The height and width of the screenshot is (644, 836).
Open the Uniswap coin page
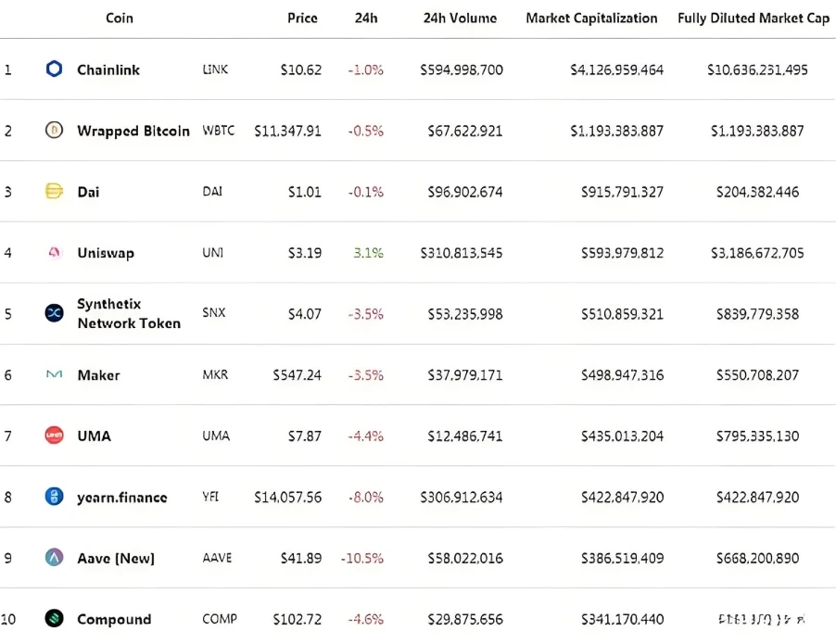(106, 253)
